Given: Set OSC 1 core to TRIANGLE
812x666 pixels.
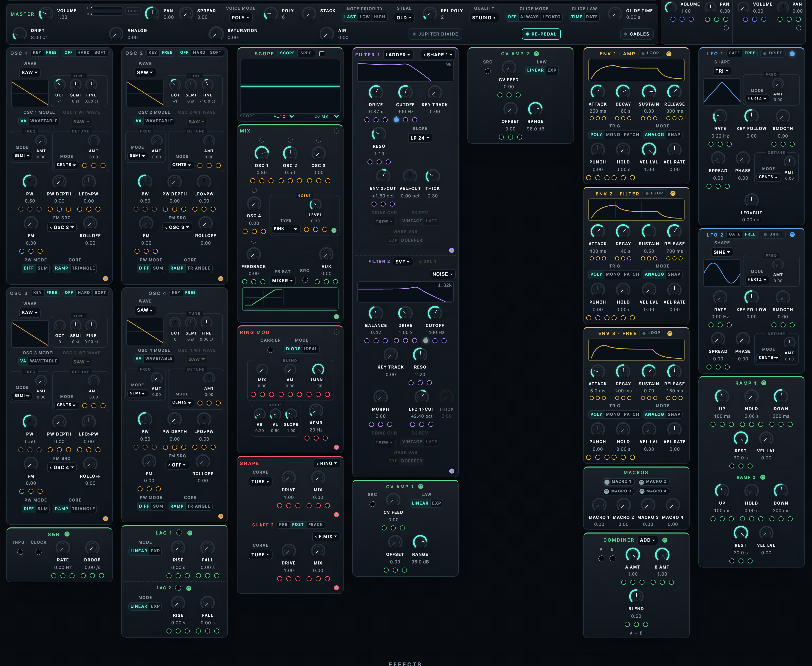Looking at the screenshot, I should pos(83,269).
